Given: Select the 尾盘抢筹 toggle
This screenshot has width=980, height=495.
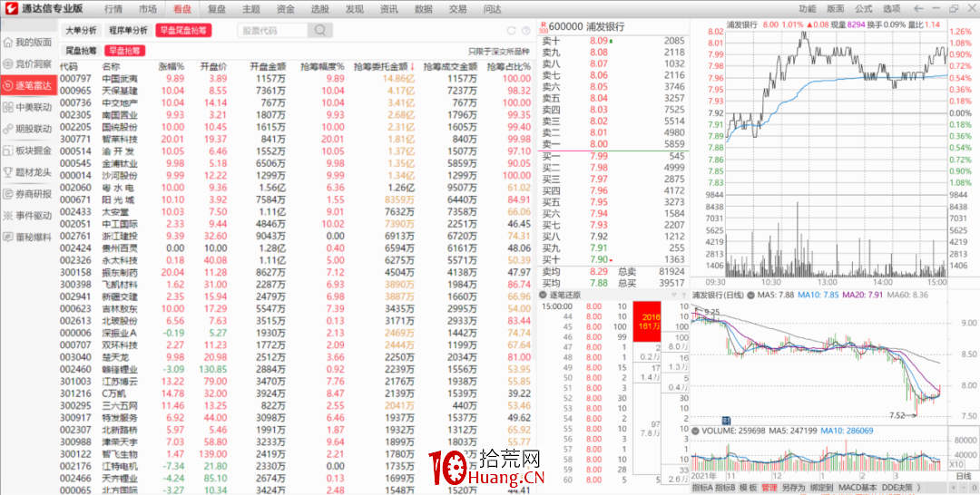Looking at the screenshot, I should pyautogui.click(x=82, y=51).
